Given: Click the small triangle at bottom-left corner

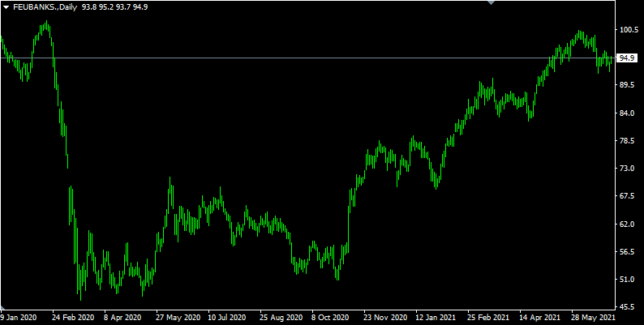Looking at the screenshot, I should (2, 307).
